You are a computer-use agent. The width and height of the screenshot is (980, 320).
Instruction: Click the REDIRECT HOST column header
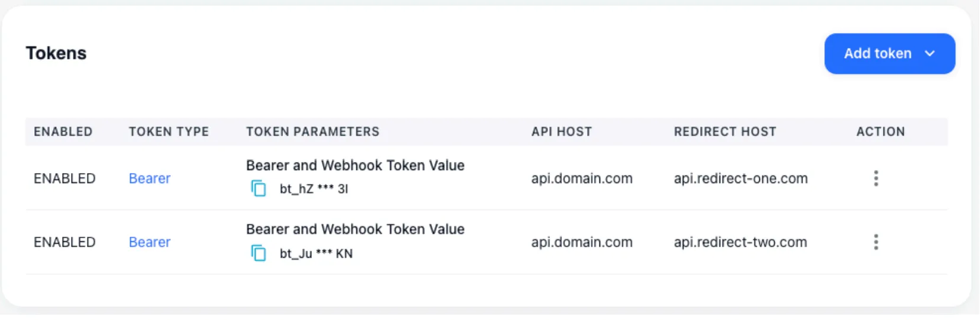click(x=724, y=132)
